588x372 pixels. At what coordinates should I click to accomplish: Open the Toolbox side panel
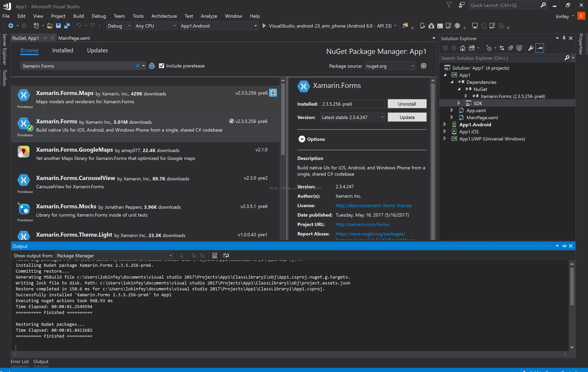coord(4,78)
